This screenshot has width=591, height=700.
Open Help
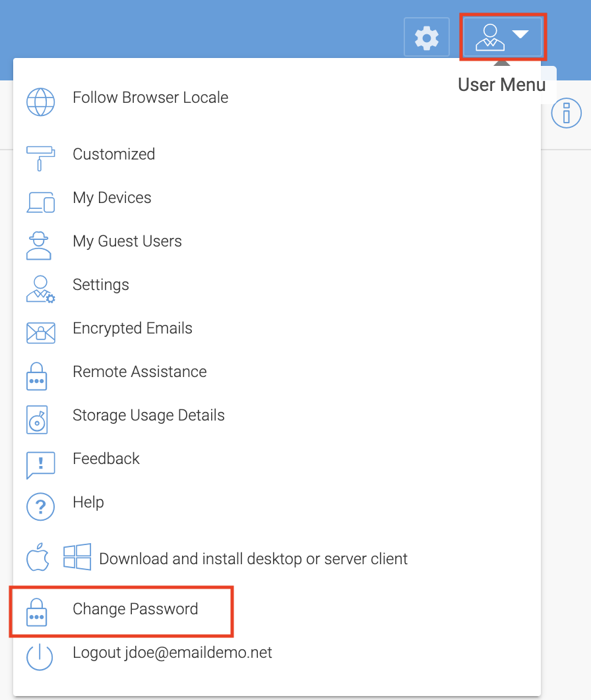[x=88, y=502]
